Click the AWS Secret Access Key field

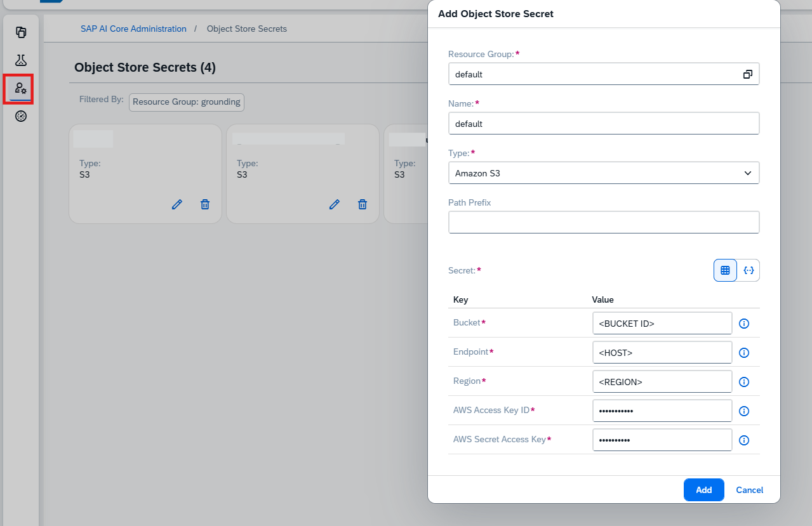point(662,440)
